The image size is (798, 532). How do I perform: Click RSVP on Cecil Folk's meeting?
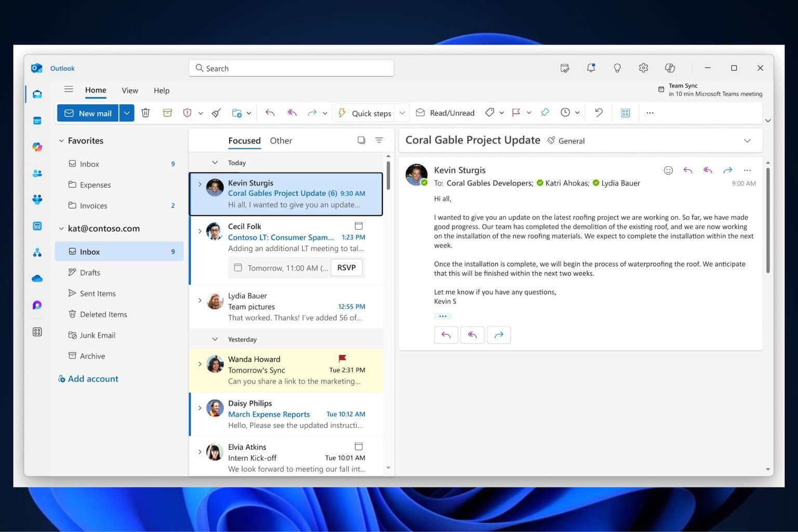point(347,268)
